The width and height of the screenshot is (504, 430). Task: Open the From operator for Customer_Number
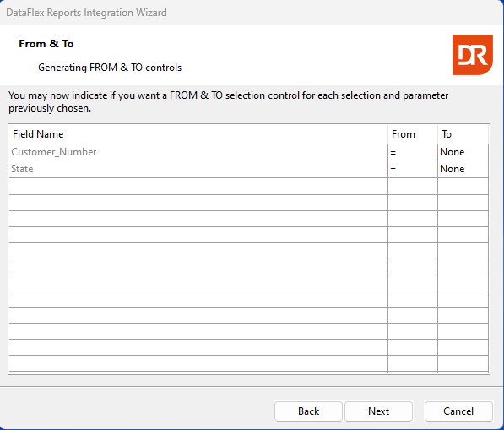coord(413,152)
